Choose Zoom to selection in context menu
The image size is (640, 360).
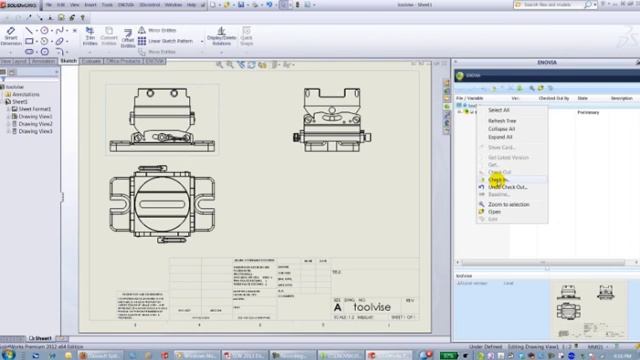pyautogui.click(x=509, y=204)
